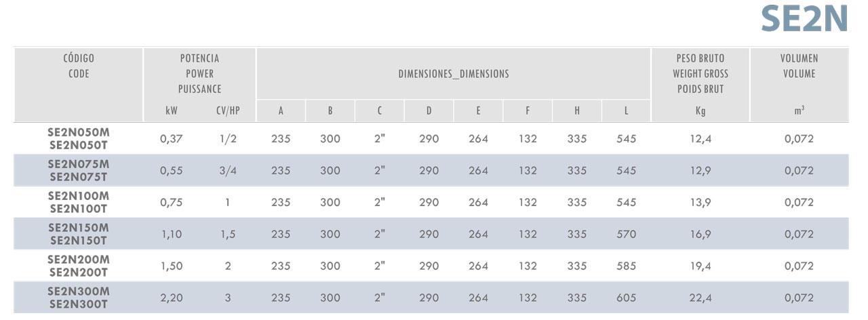Click the SE2N title heading
The width and height of the screenshot is (868, 320).
[x=804, y=20]
